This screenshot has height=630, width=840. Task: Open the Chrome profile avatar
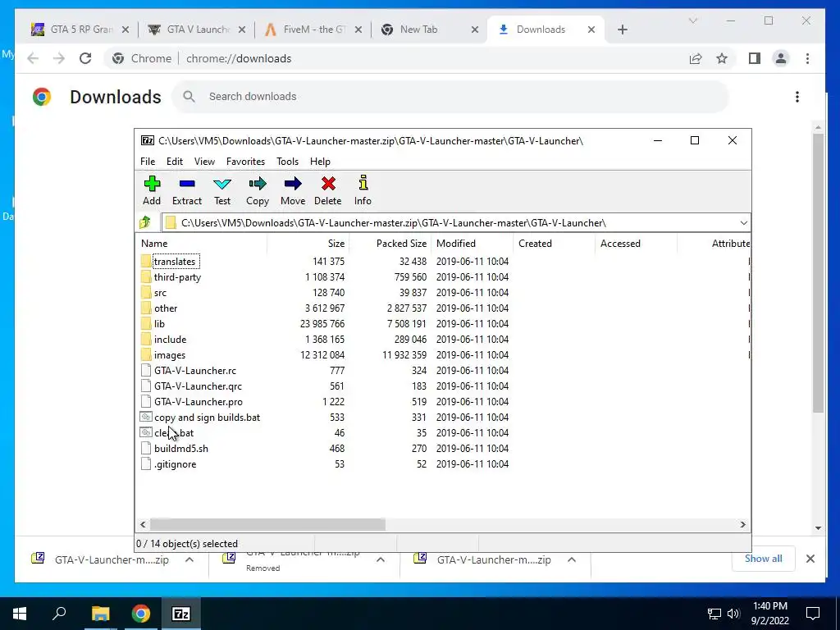click(x=781, y=58)
